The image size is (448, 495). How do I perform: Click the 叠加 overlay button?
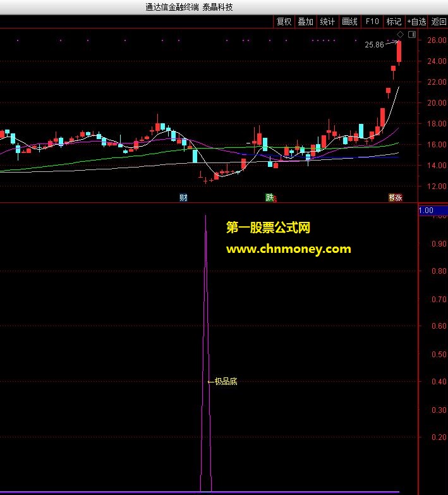[305, 21]
